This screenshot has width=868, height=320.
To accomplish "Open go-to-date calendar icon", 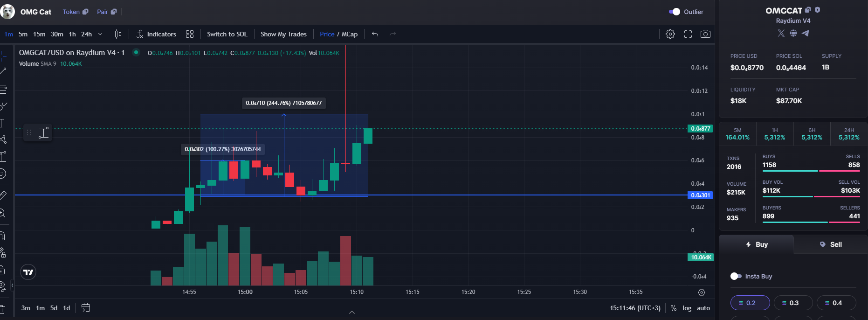I will pyautogui.click(x=86, y=308).
